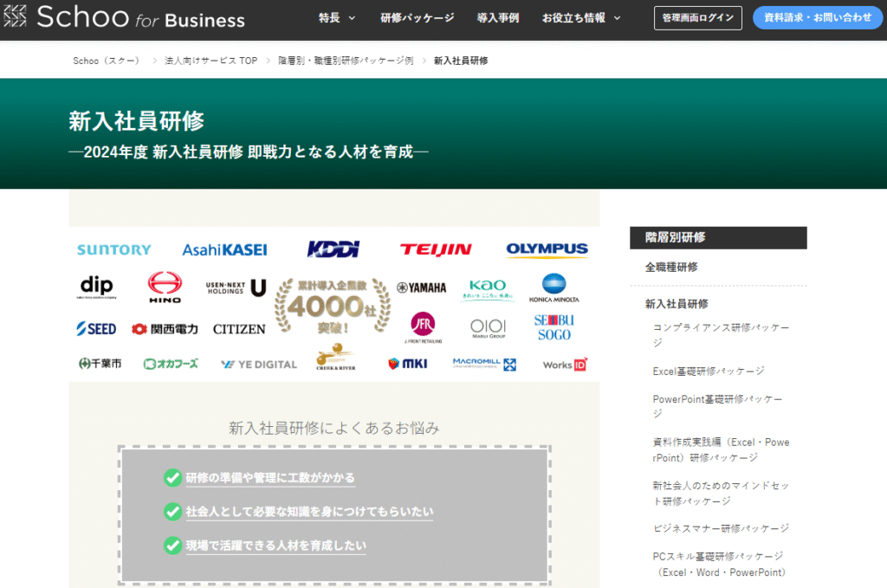The image size is (887, 588).
Task: Click the YAMAHA logo
Action: [x=422, y=288]
